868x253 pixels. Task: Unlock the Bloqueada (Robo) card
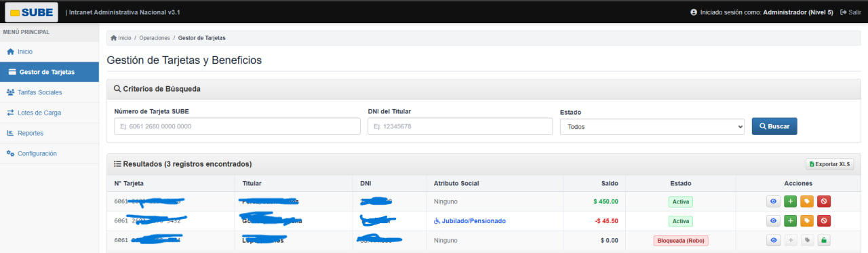tap(823, 240)
